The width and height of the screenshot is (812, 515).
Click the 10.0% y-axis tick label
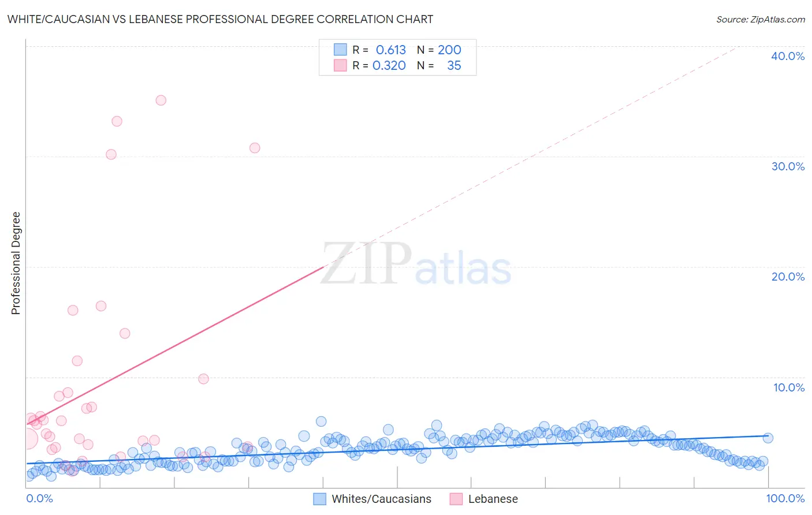[x=788, y=387]
